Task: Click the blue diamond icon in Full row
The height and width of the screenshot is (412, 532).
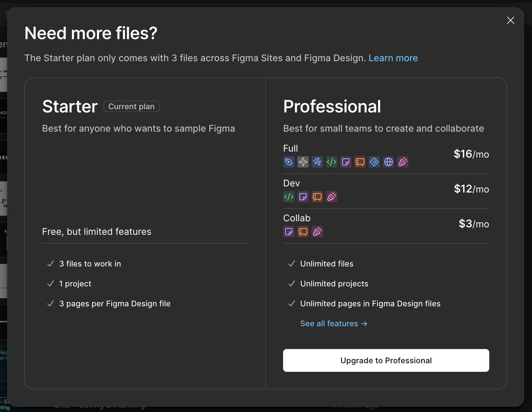Action: tap(374, 162)
